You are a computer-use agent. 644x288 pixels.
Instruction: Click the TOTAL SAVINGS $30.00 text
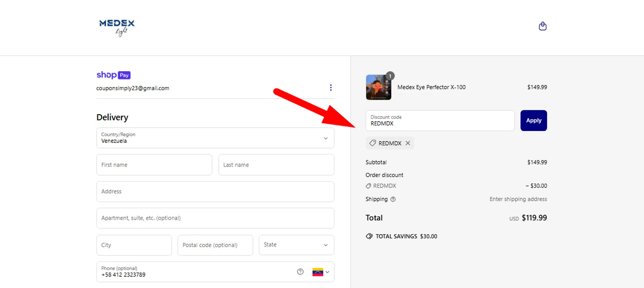[406, 236]
